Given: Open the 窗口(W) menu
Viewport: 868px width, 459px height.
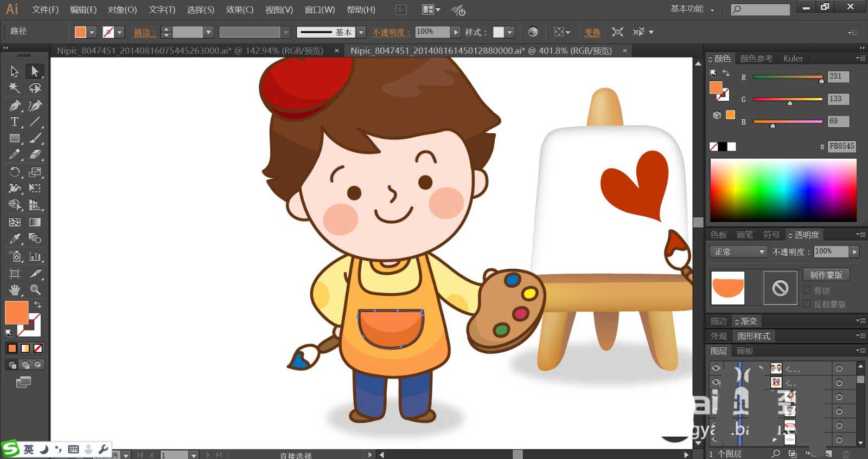Looking at the screenshot, I should 320,10.
